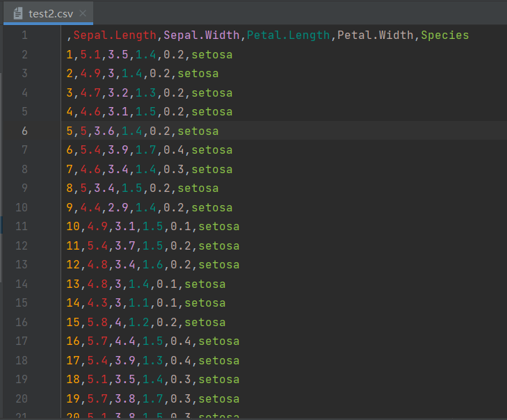Viewport: 507px width, 420px height.
Task: Close the test2.csv tab
Action: tap(83, 13)
